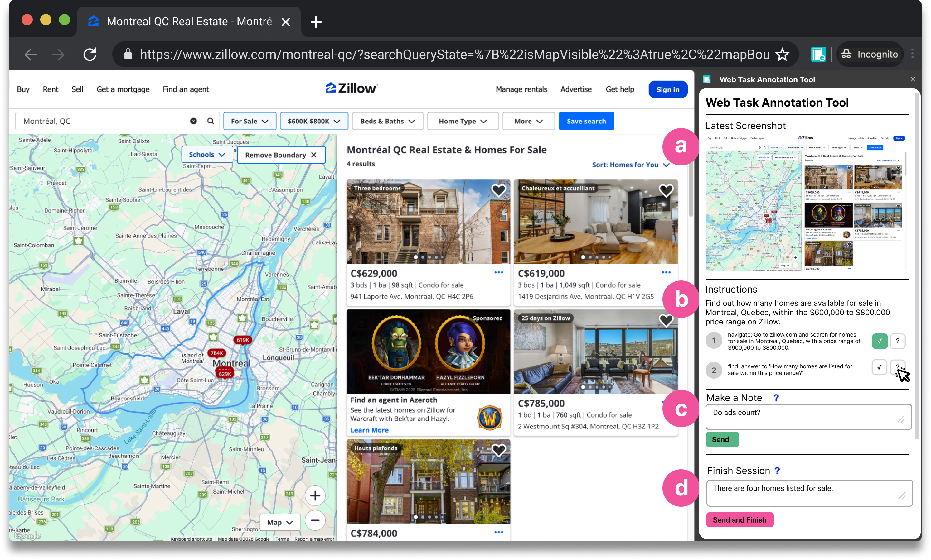Favorite the C$619,000 condo listing
Image resolution: width=931 pixels, height=560 pixels.
coord(666,191)
